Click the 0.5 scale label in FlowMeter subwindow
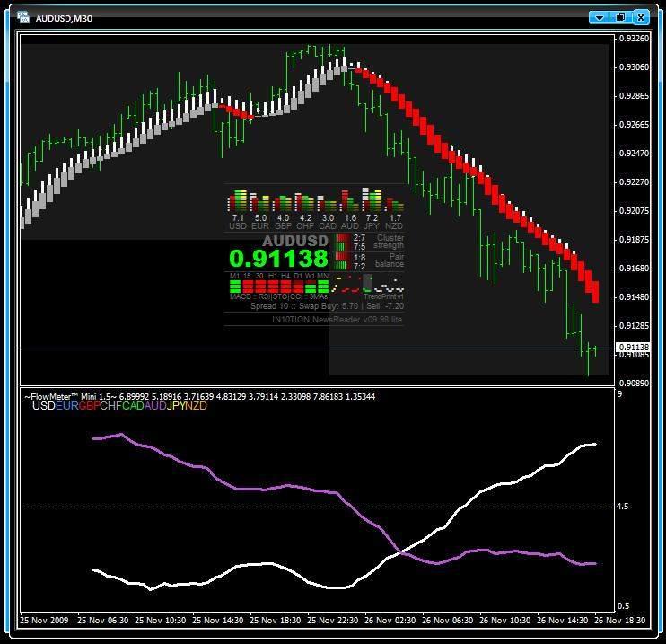Screen dimensions: 666x644 [x=623, y=605]
